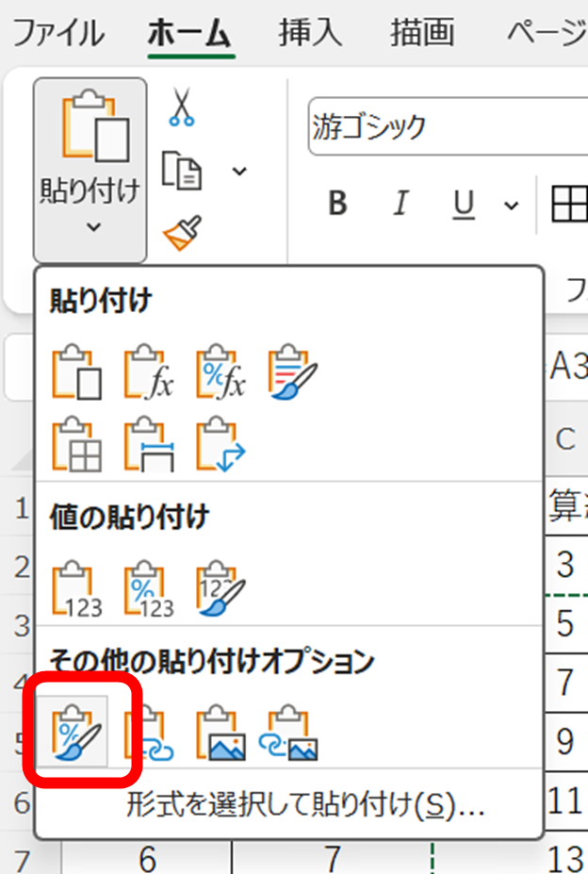
Task: Select Keep Source Formatting paste option
Action: (x=292, y=371)
